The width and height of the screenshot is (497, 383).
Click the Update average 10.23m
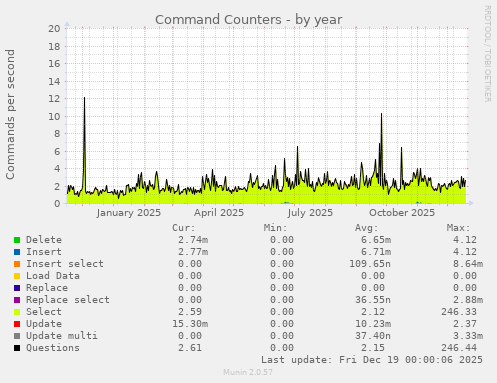(373, 324)
